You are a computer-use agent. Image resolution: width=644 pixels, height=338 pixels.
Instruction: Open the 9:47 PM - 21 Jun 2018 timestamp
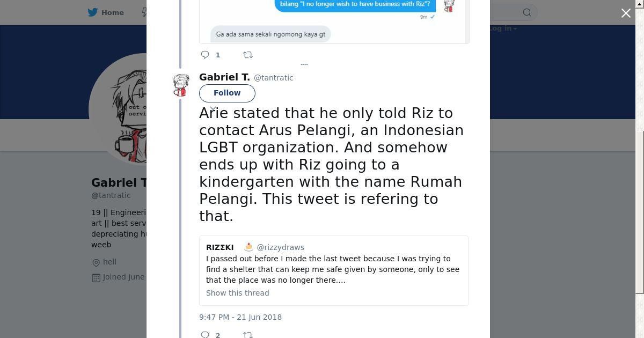(240, 317)
